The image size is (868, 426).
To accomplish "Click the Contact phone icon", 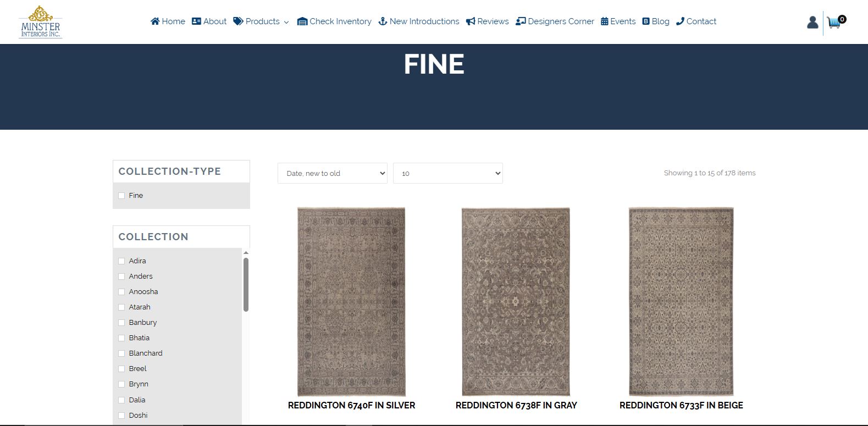I will 680,21.
